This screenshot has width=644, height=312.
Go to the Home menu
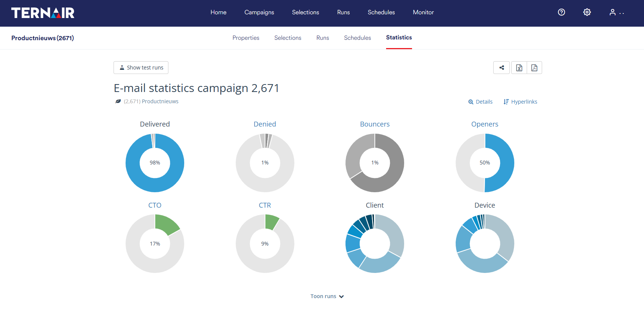point(218,12)
